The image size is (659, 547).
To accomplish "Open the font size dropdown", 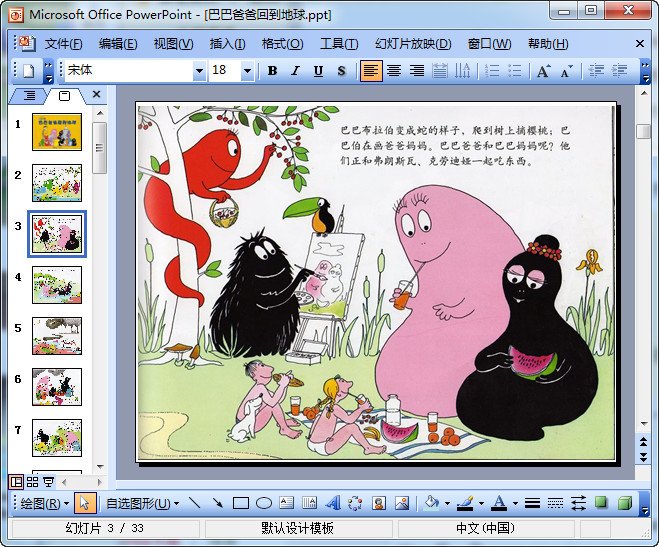I will tap(248, 71).
